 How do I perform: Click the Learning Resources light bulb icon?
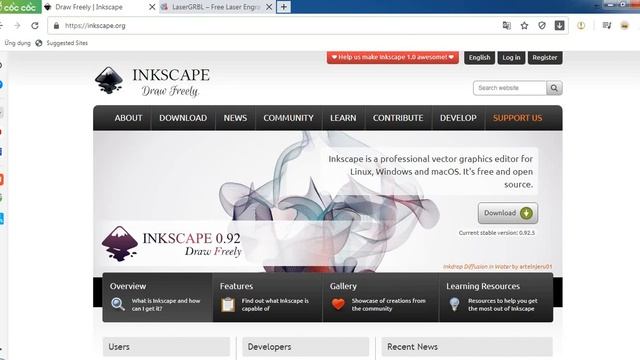point(454,304)
